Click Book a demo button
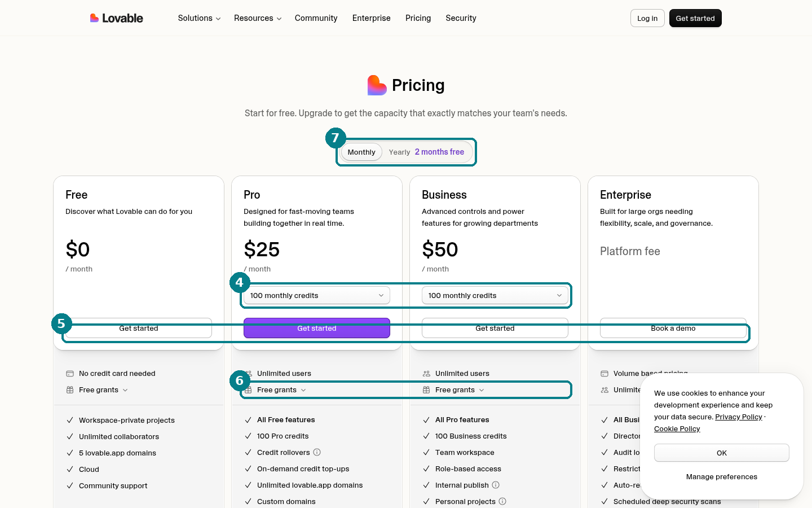 [673, 328]
